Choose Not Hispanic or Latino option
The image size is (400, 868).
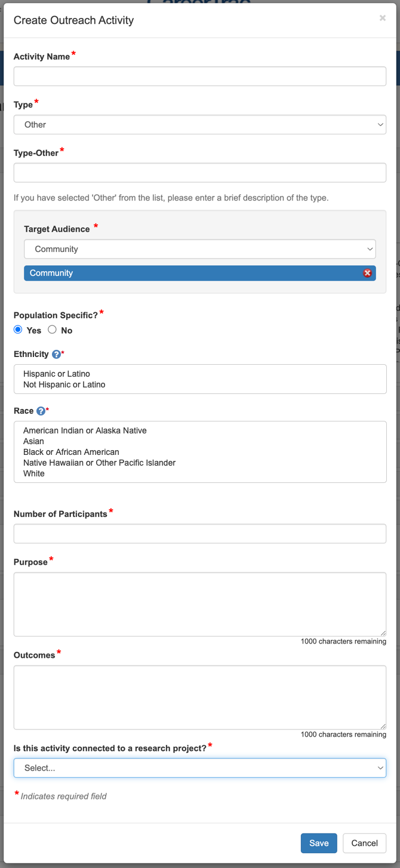click(x=64, y=385)
